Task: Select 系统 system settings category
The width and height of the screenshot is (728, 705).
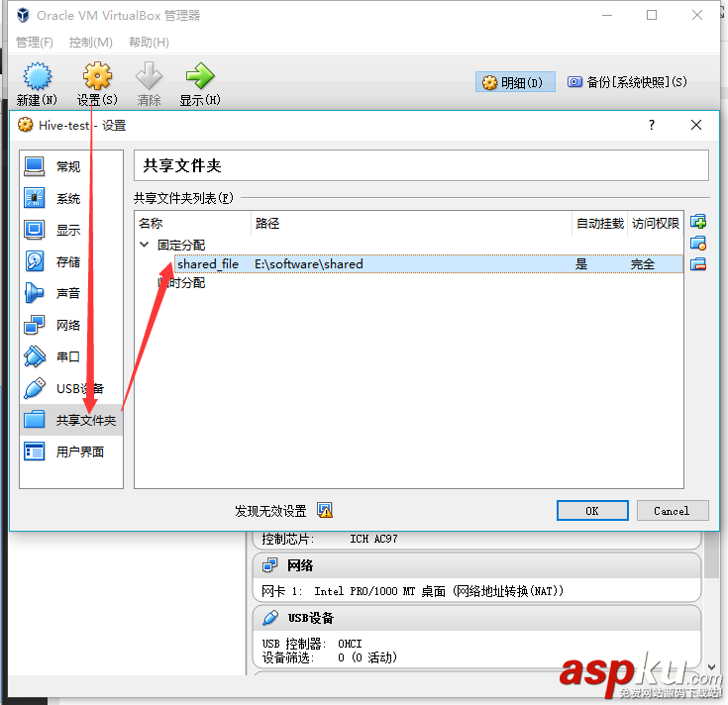Action: tap(71, 199)
